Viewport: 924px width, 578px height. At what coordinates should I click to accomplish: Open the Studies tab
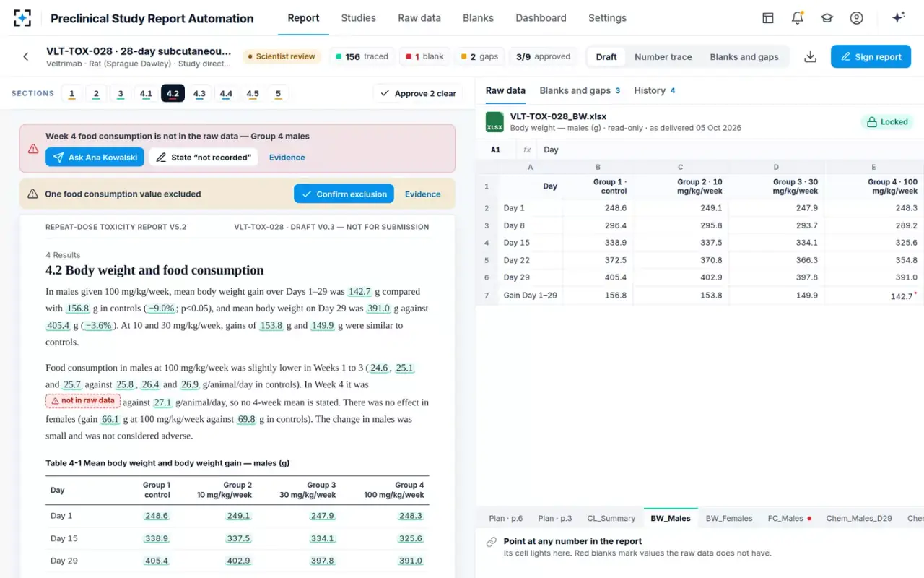[x=359, y=18]
